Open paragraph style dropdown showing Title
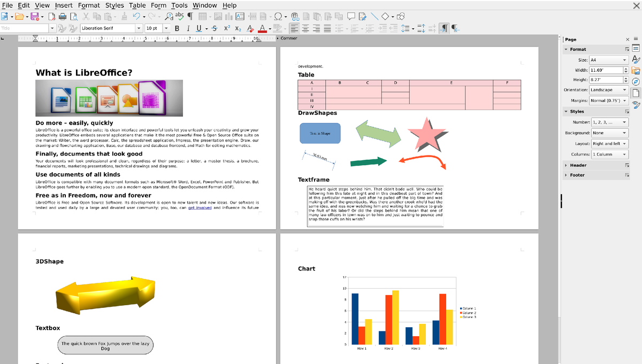 pyautogui.click(x=52, y=28)
